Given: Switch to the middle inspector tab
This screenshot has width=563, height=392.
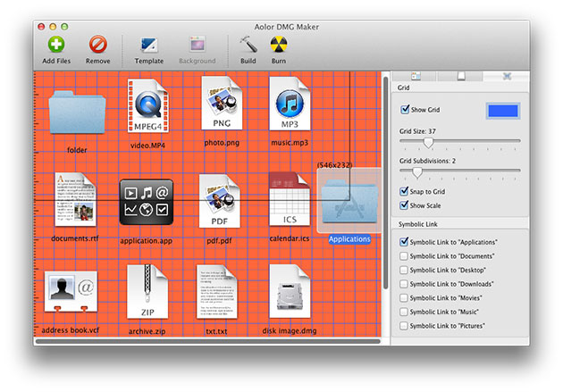Looking at the screenshot, I should [x=461, y=77].
